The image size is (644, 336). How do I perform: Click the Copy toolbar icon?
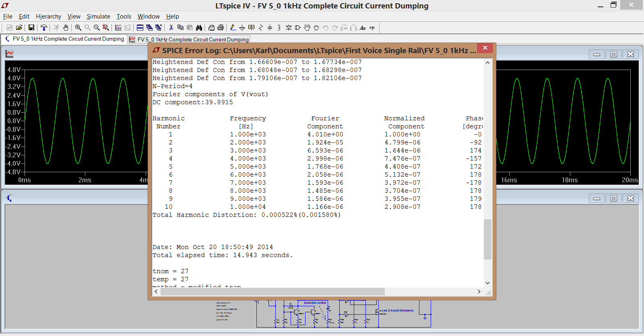[x=180, y=28]
